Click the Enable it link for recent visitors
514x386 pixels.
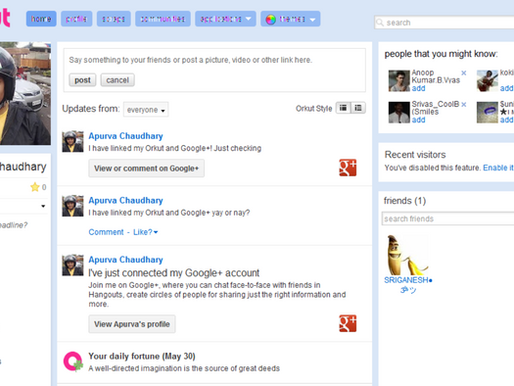[498, 168]
